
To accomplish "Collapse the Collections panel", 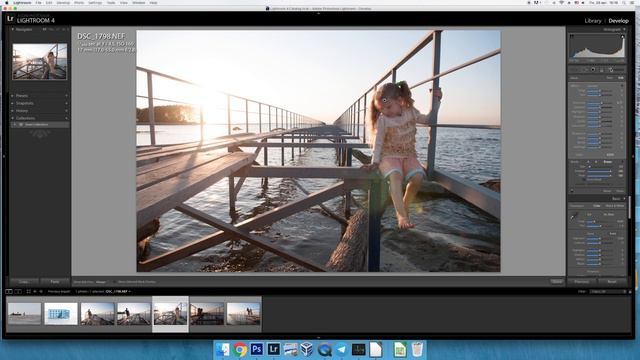I will (x=12, y=118).
